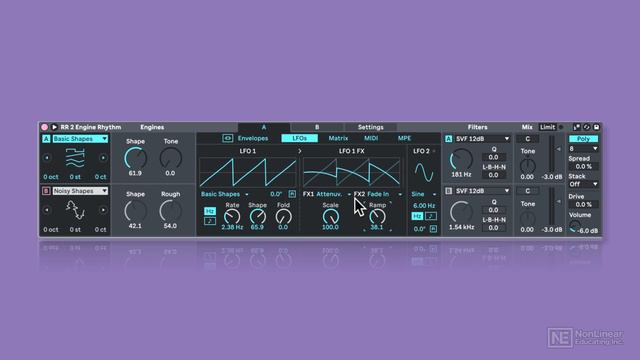Image resolution: width=640 pixels, height=360 pixels.
Task: Click the LFO 2 sine waveform display
Action: click(x=424, y=172)
